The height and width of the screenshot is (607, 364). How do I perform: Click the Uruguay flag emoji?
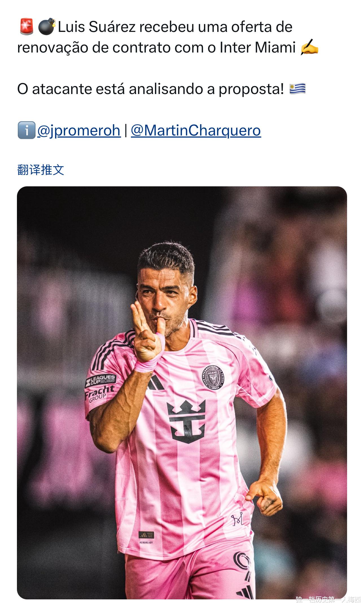pos(297,89)
